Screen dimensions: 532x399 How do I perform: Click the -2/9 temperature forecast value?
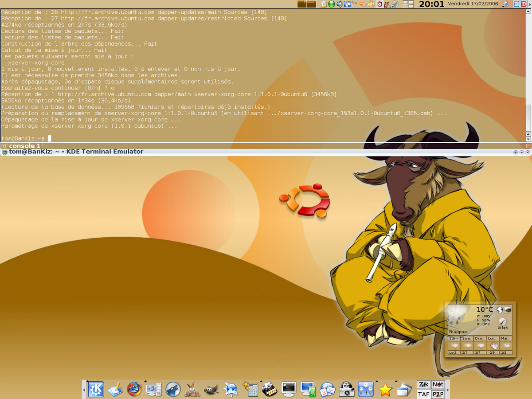coord(492,352)
